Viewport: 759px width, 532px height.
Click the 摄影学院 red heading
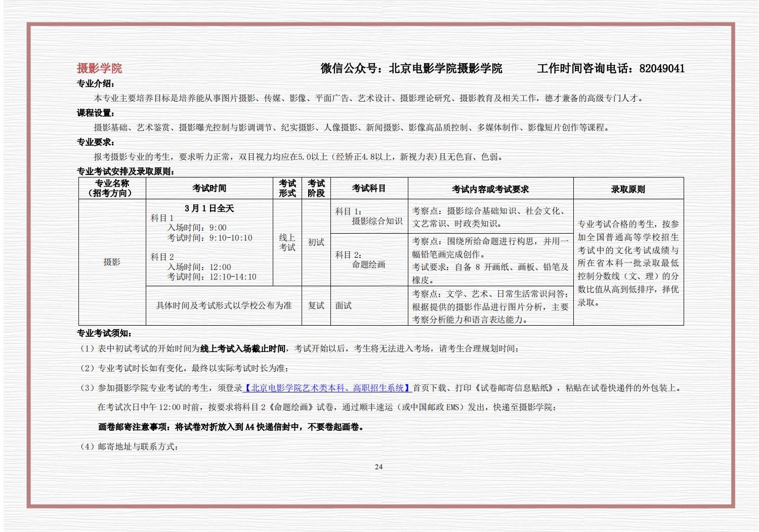coord(99,68)
